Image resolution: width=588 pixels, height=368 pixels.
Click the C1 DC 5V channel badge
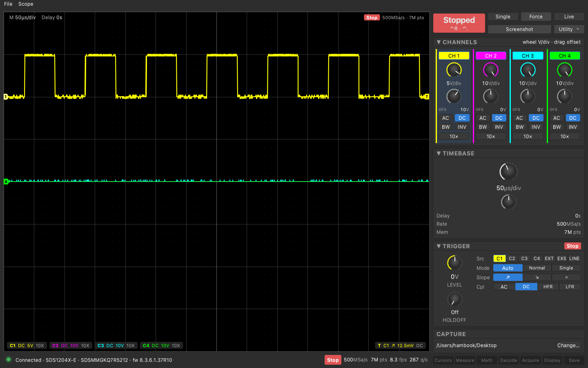click(27, 346)
